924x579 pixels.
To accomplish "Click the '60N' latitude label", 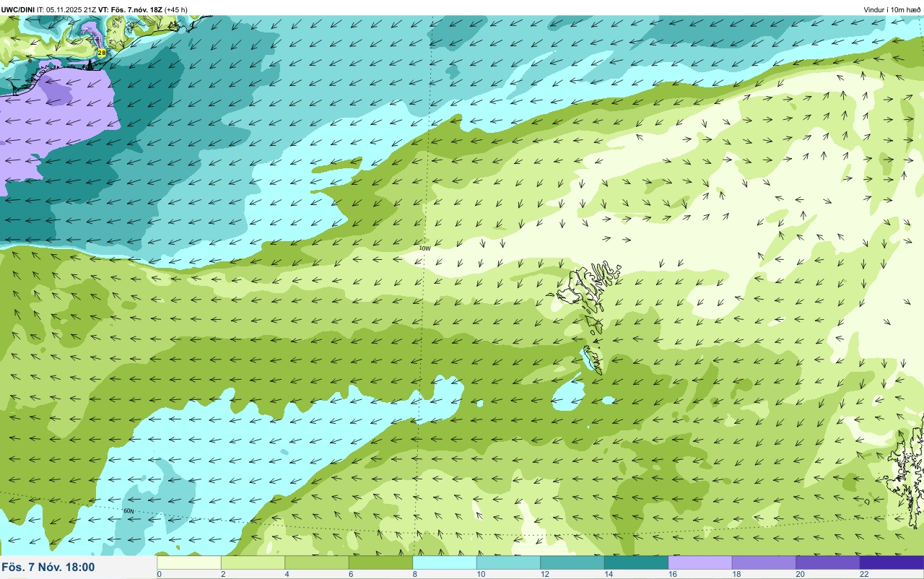I will [x=129, y=510].
